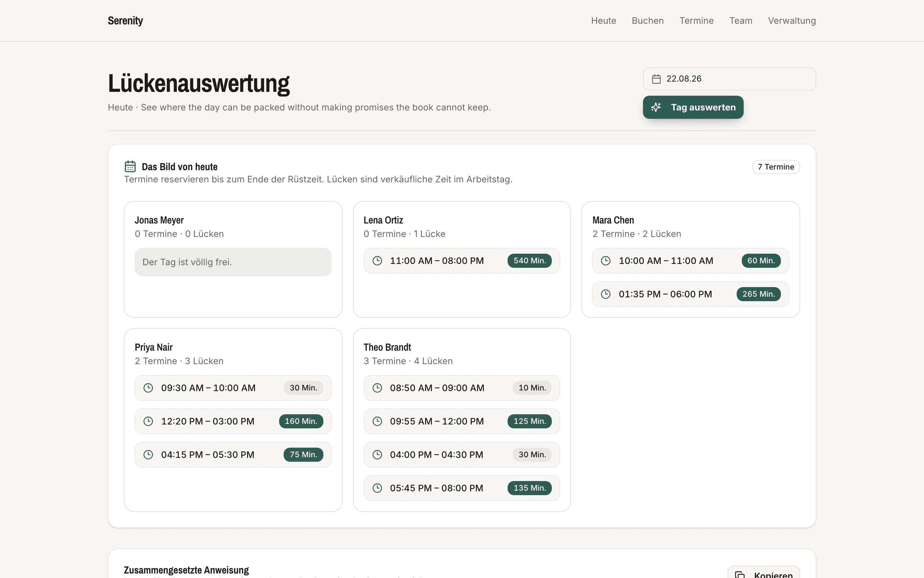Image resolution: width=924 pixels, height=578 pixels.
Task: Select the Lückenauswertung page title
Action: 199,83
